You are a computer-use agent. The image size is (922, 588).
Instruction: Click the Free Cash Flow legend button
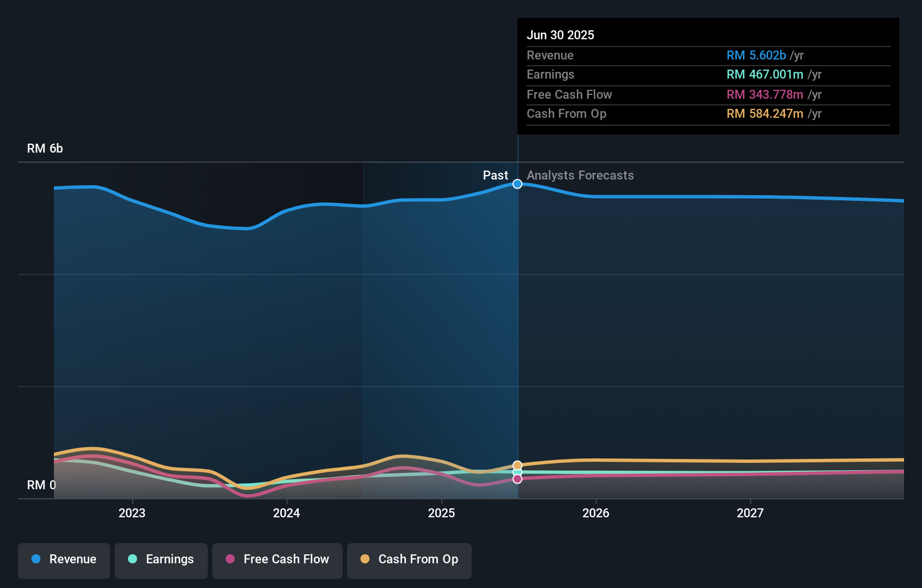277,559
